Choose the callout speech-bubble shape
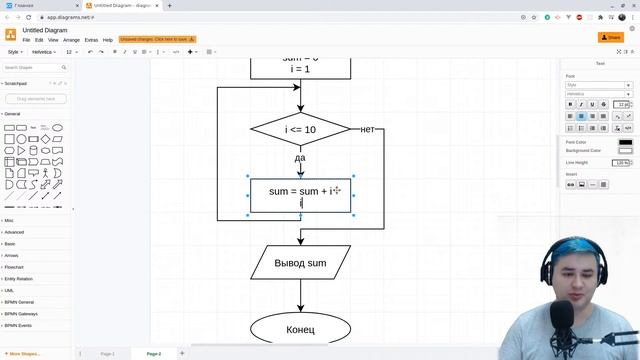640x360 pixels. (x=33, y=173)
